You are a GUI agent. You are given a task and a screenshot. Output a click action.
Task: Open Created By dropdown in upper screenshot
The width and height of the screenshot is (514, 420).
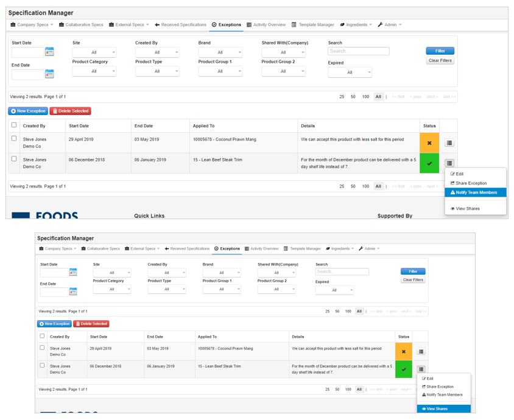point(157,52)
